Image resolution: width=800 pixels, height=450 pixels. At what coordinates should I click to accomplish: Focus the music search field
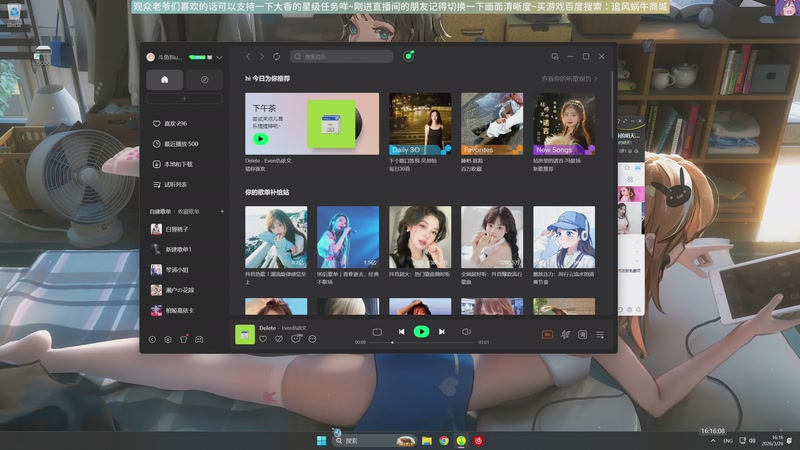pos(341,57)
